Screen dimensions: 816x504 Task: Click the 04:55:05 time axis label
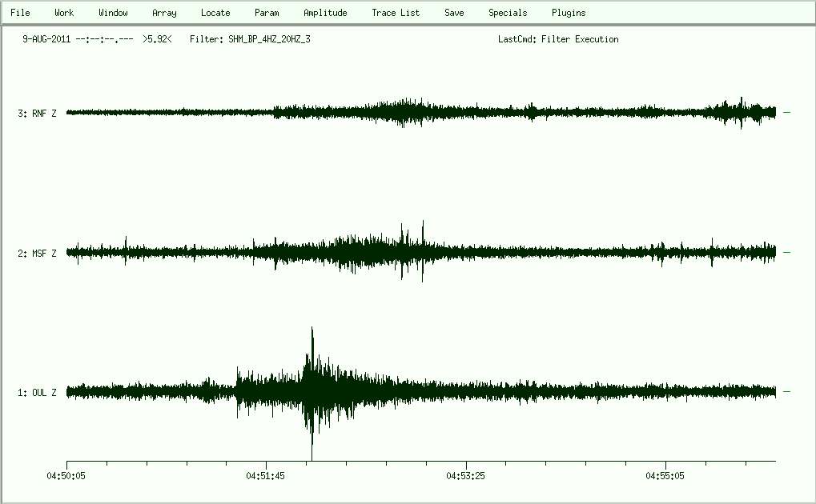666,475
